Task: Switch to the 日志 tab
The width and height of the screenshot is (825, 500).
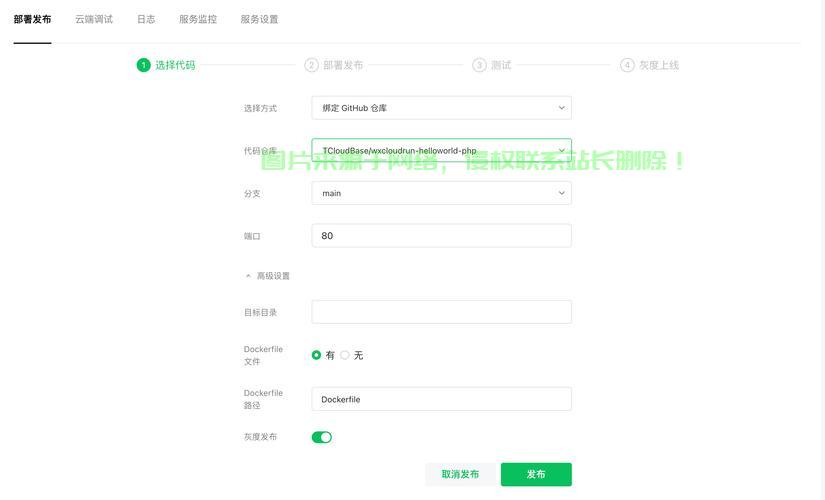Action: tap(146, 19)
